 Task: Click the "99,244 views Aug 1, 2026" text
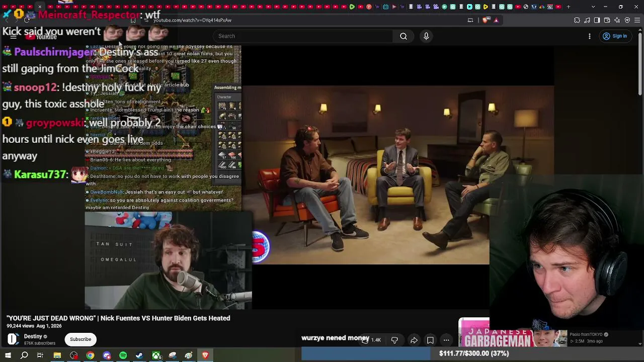click(34, 326)
